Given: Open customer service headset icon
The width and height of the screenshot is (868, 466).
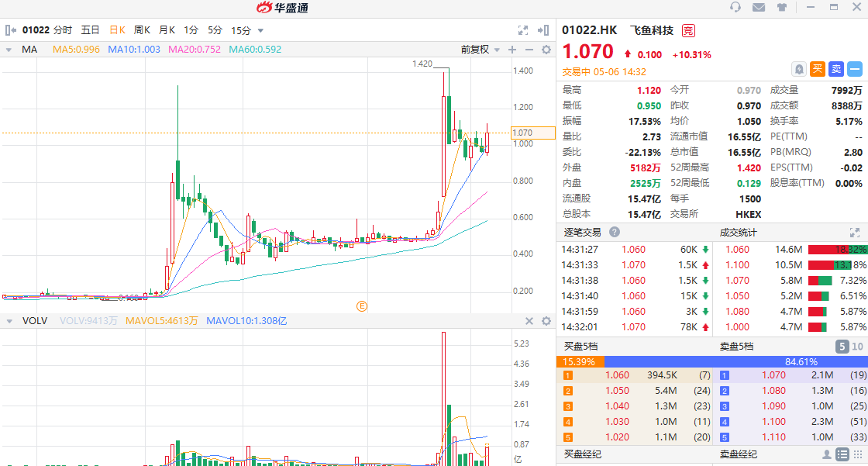Looking at the screenshot, I should [735, 7].
